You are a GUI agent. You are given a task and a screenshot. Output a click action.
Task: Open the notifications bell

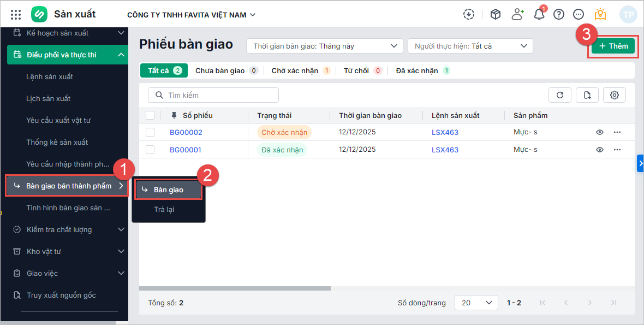(539, 14)
